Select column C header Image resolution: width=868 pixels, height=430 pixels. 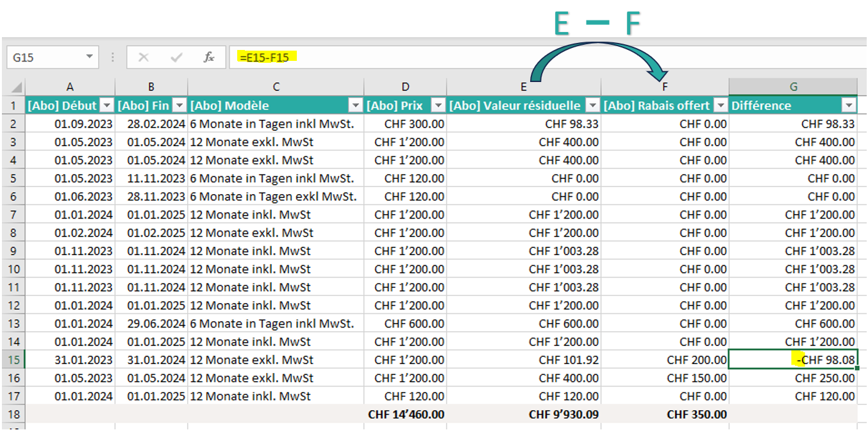pyautogui.click(x=276, y=87)
